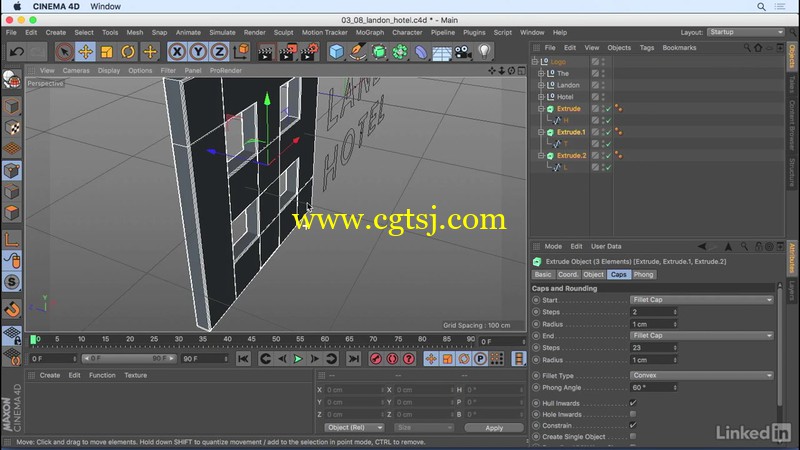
Task: Open the floor environment icon
Action: tap(442, 52)
